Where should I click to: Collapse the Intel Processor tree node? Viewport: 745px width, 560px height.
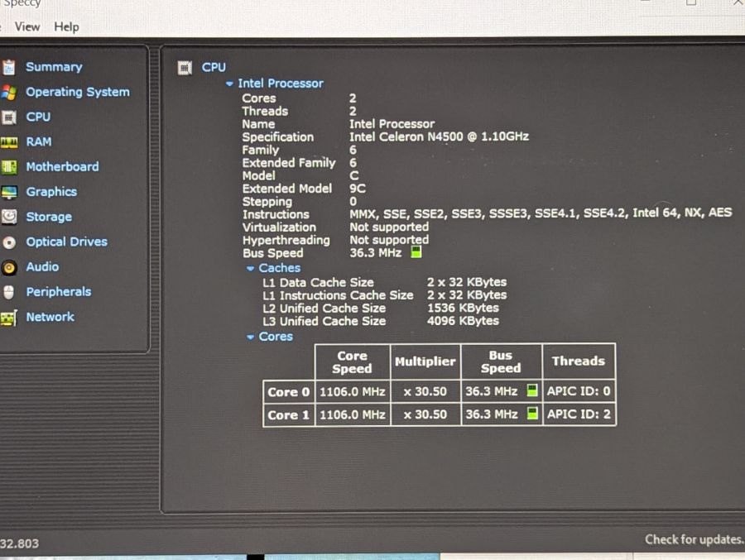pyautogui.click(x=229, y=84)
